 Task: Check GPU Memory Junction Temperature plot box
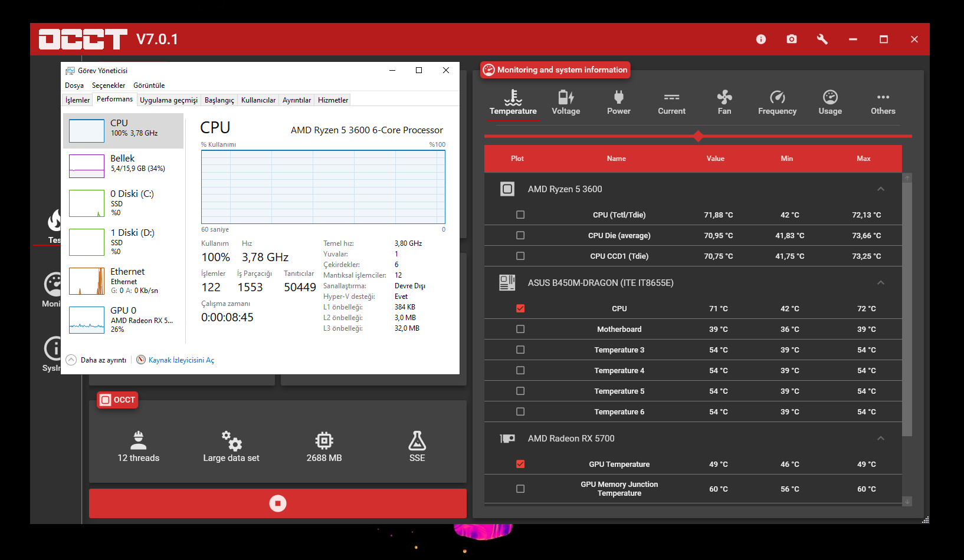click(x=520, y=489)
